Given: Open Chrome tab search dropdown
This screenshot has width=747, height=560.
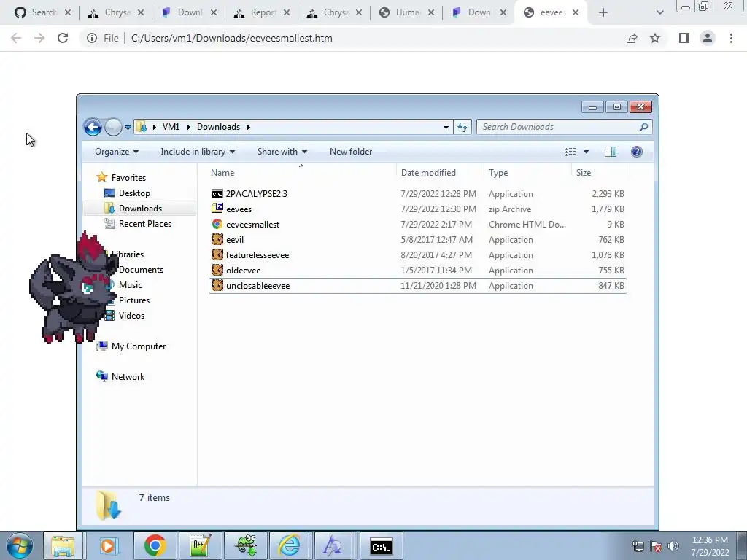Looking at the screenshot, I should (x=659, y=12).
